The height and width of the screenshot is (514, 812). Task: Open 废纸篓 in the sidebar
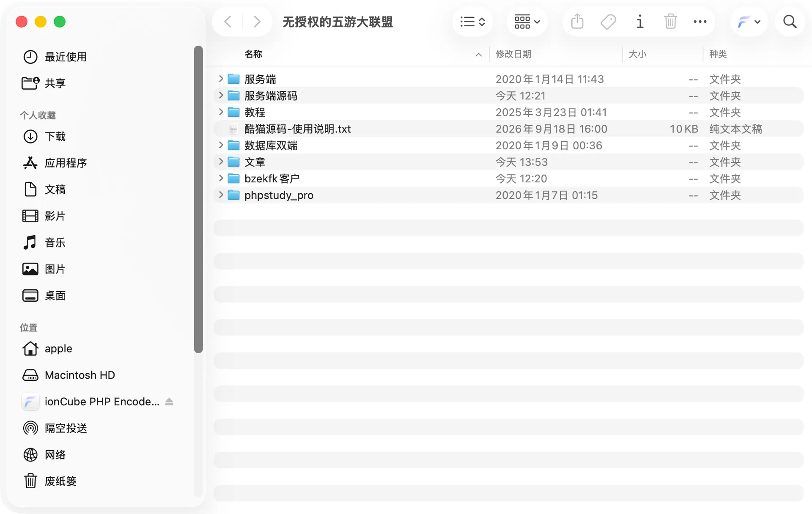click(60, 481)
